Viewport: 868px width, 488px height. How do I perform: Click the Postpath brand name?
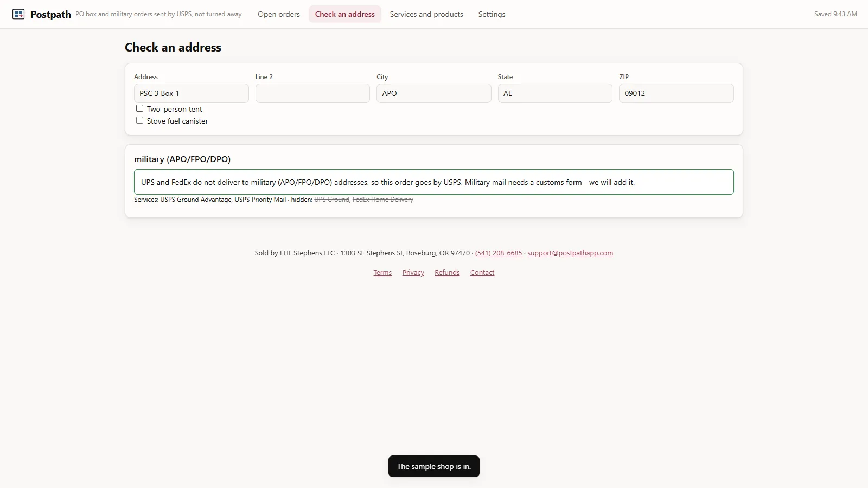click(50, 15)
